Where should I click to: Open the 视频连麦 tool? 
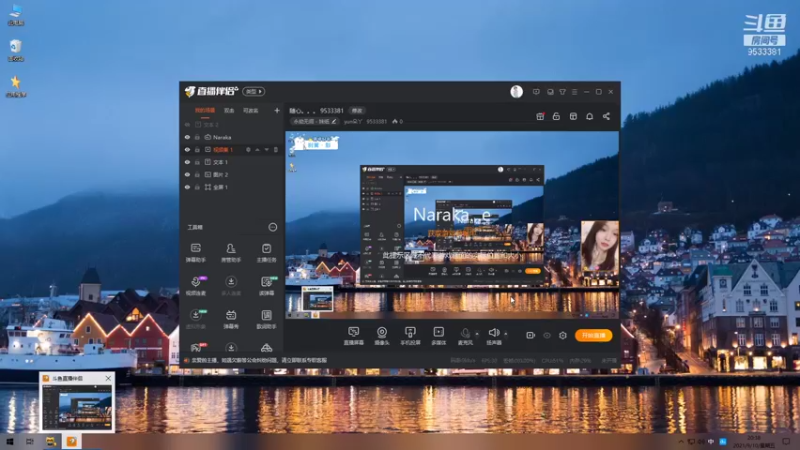196,286
